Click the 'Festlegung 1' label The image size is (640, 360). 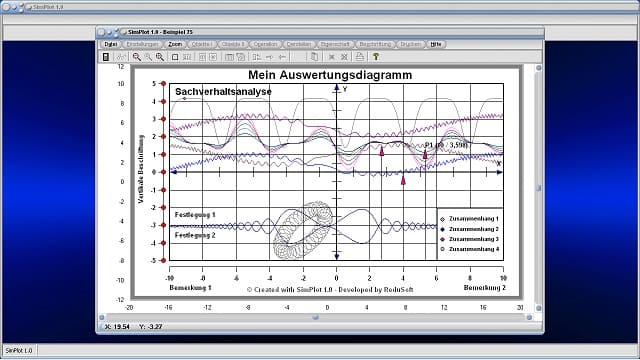pyautogui.click(x=195, y=215)
